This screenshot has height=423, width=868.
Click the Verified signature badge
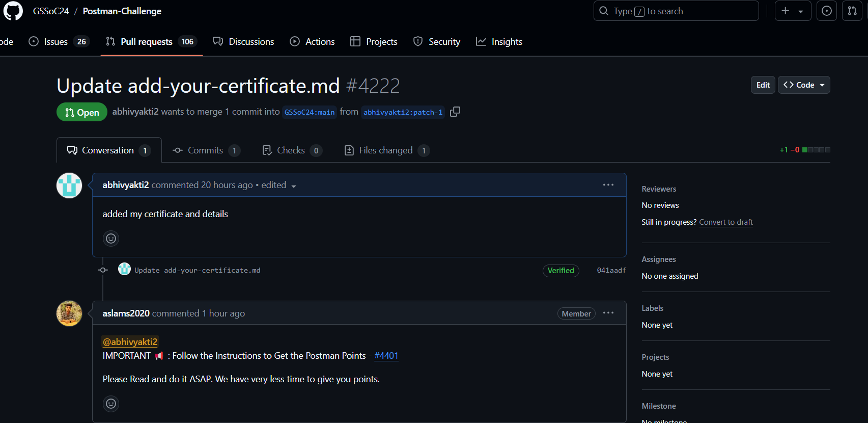coord(561,271)
